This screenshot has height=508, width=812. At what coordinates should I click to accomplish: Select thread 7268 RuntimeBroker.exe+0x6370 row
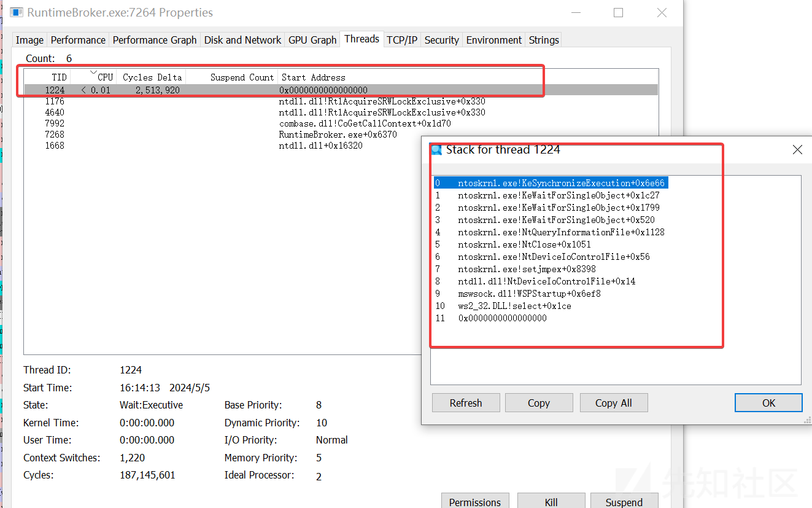[341, 135]
